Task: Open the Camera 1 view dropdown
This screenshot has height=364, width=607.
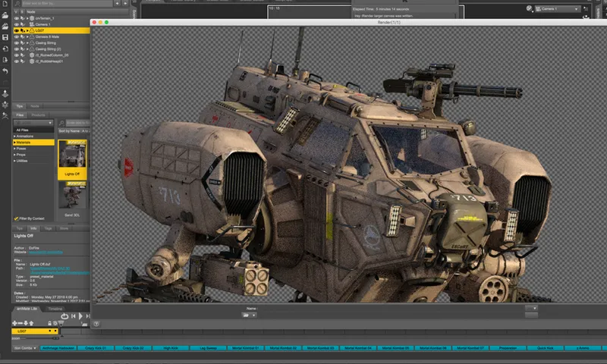Action: tap(558, 9)
